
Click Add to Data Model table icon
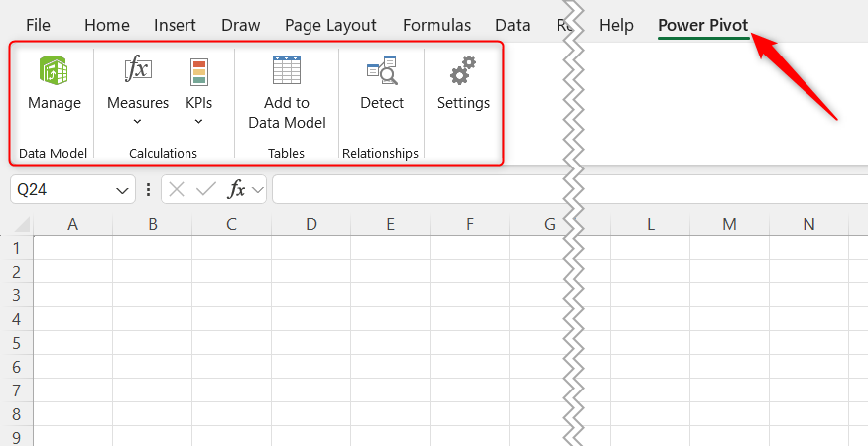click(x=287, y=70)
